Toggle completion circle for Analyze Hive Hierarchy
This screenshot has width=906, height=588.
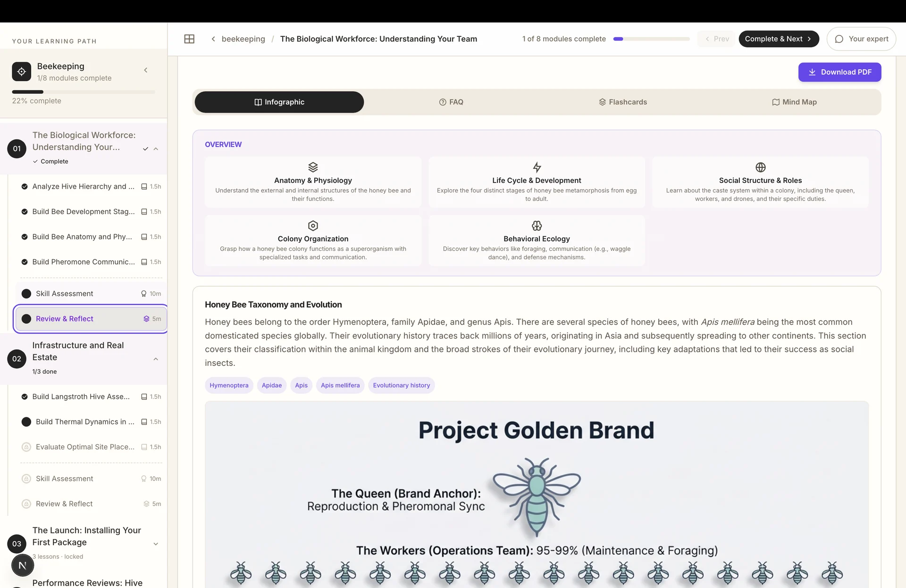point(25,187)
